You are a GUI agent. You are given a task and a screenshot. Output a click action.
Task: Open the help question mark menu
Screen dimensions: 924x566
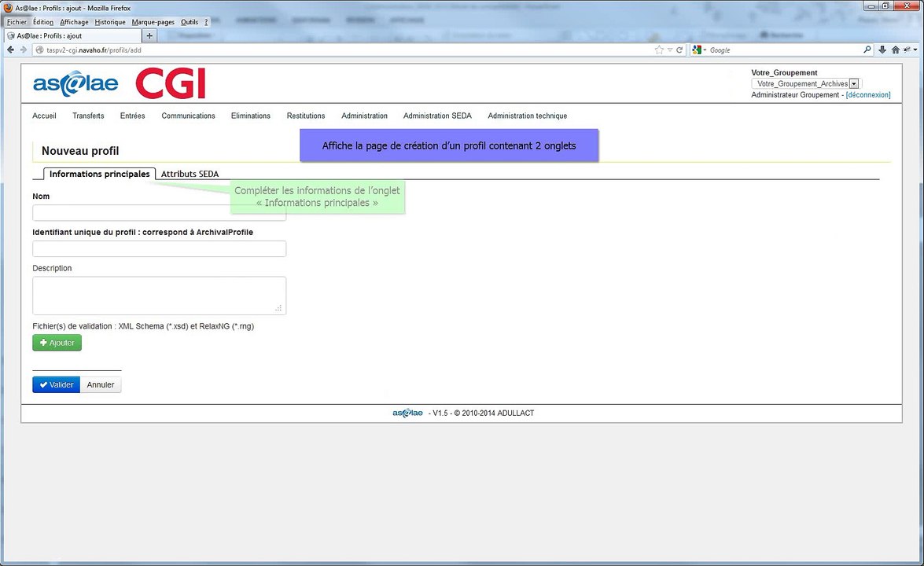pos(206,22)
